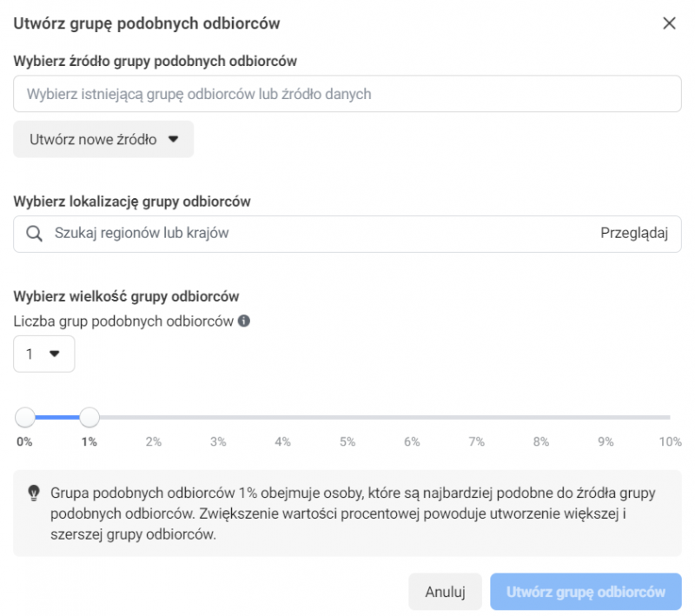
Task: Click the lightbulb tip icon
Action: click(x=34, y=493)
